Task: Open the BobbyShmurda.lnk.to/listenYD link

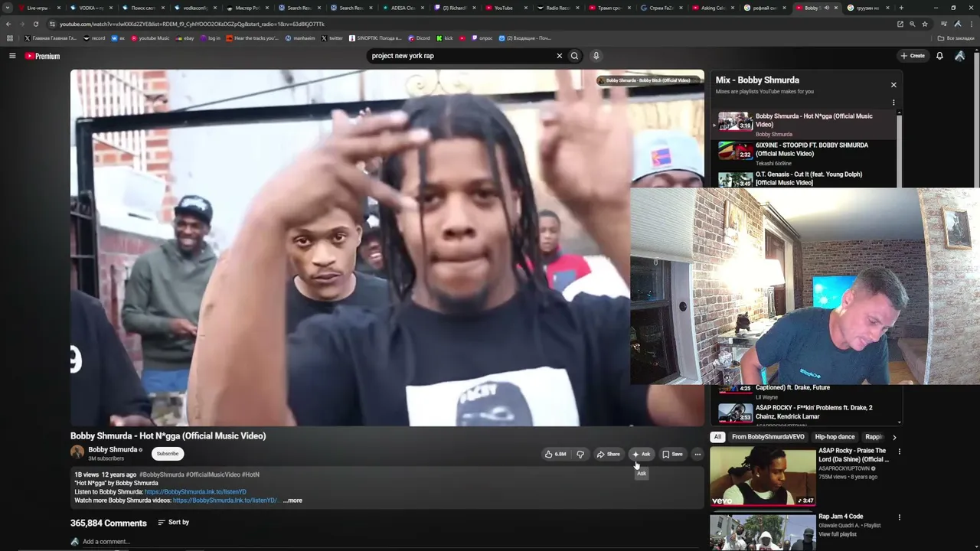Action: (195, 492)
